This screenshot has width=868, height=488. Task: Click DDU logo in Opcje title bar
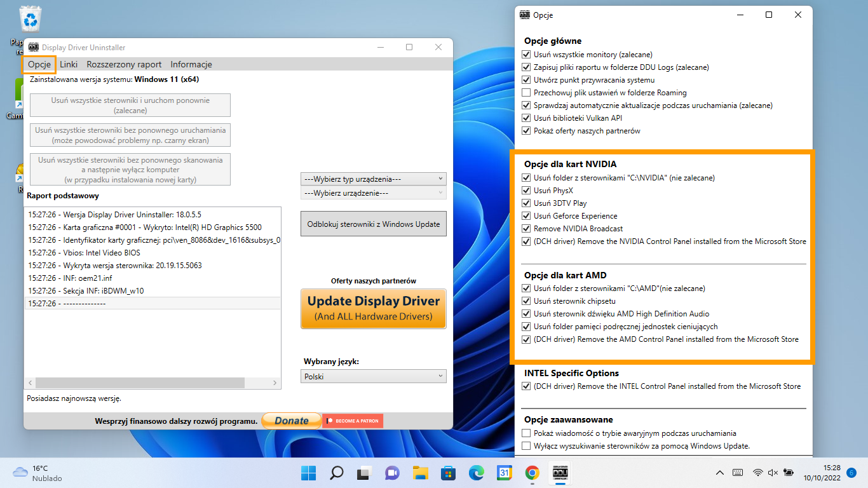pos(525,15)
